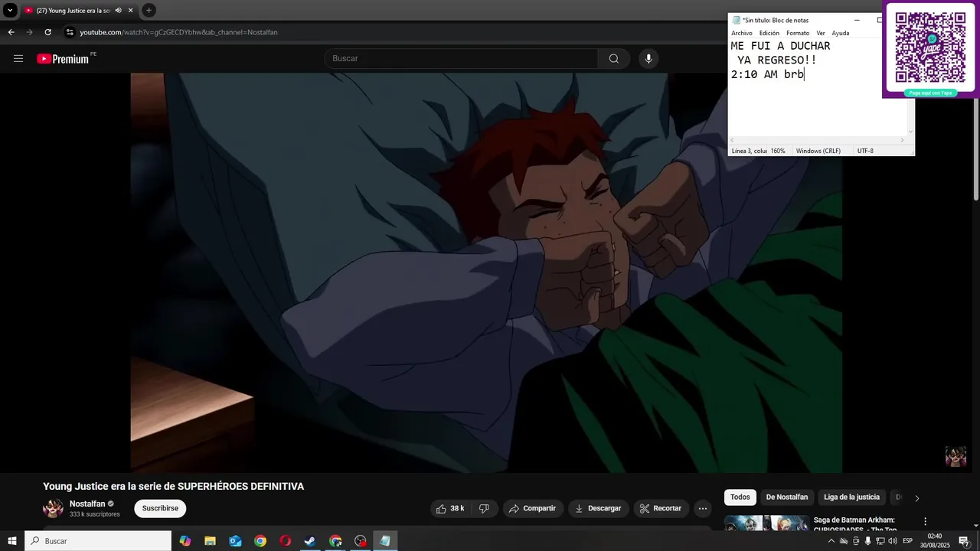Click the video title text
Screen dimensions: 980x551
(173, 486)
